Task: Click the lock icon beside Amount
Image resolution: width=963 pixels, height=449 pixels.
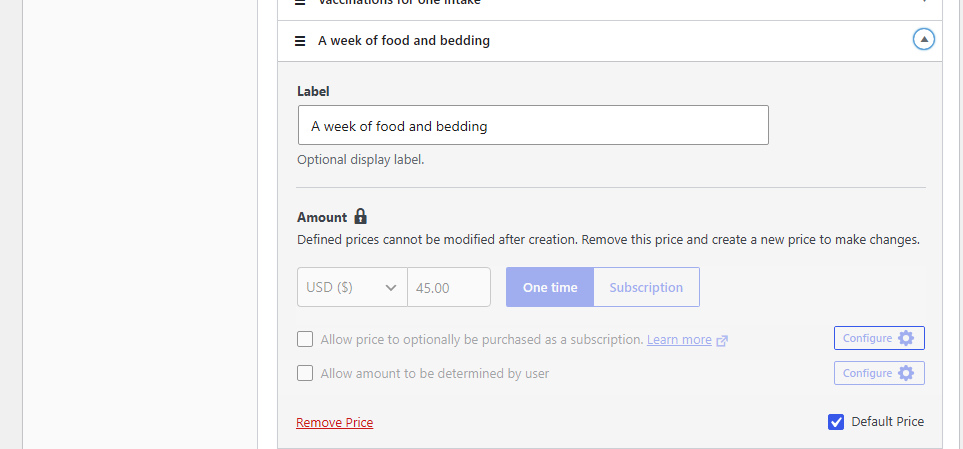Action: tap(361, 216)
